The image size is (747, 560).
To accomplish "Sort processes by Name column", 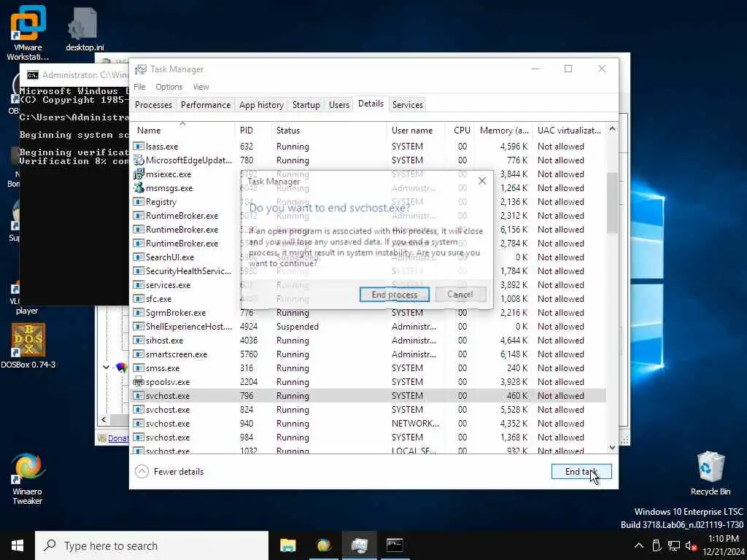I will 182,130.
